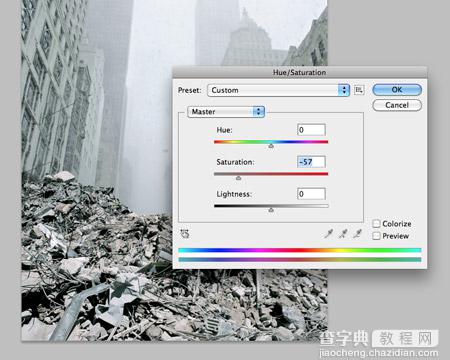This screenshot has width=450, height=360.
Task: Click the Saturation: label text
Action: coord(235,162)
